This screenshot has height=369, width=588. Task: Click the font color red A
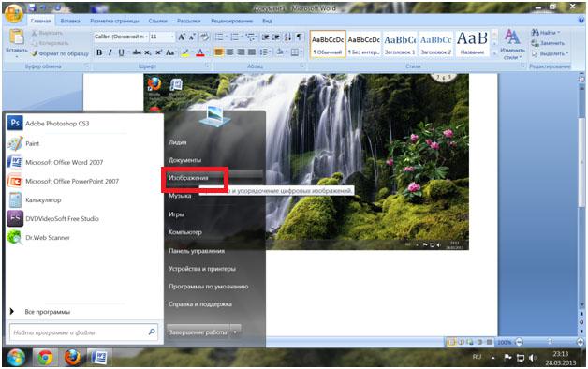[200, 52]
